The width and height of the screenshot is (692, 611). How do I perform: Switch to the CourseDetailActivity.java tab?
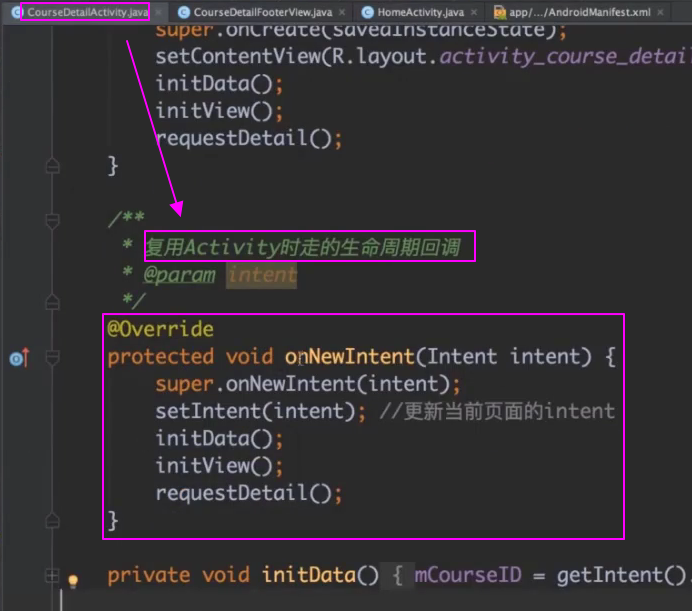87,12
